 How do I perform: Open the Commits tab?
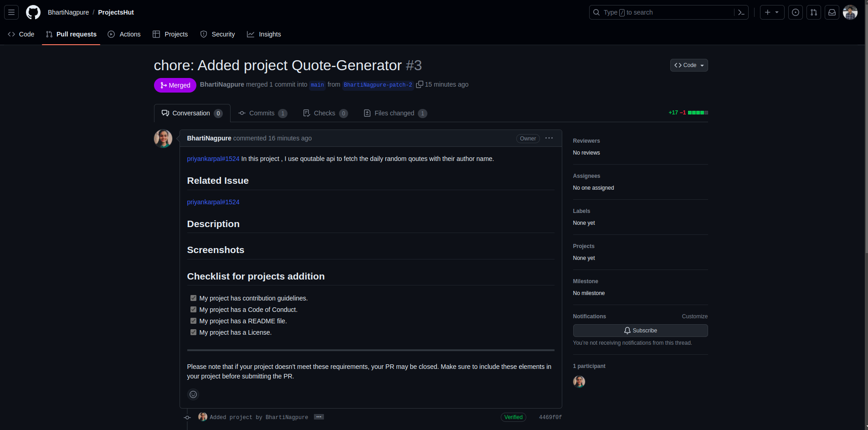click(x=262, y=113)
